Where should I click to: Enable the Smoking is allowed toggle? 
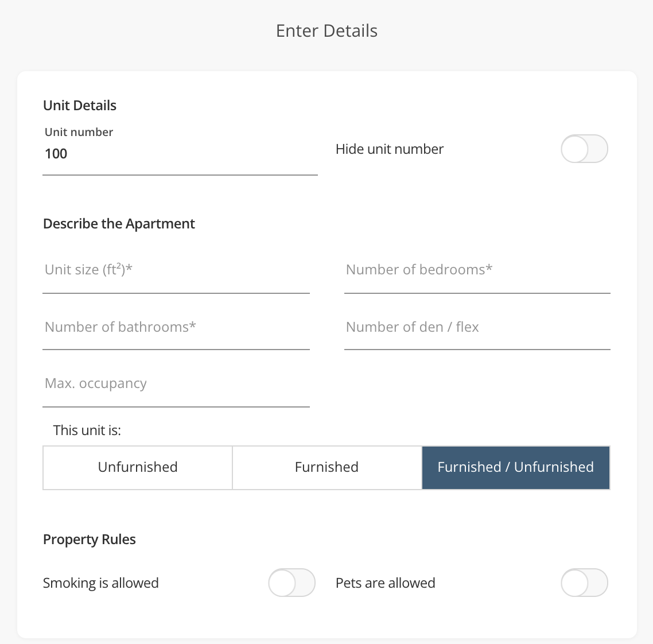tap(291, 583)
